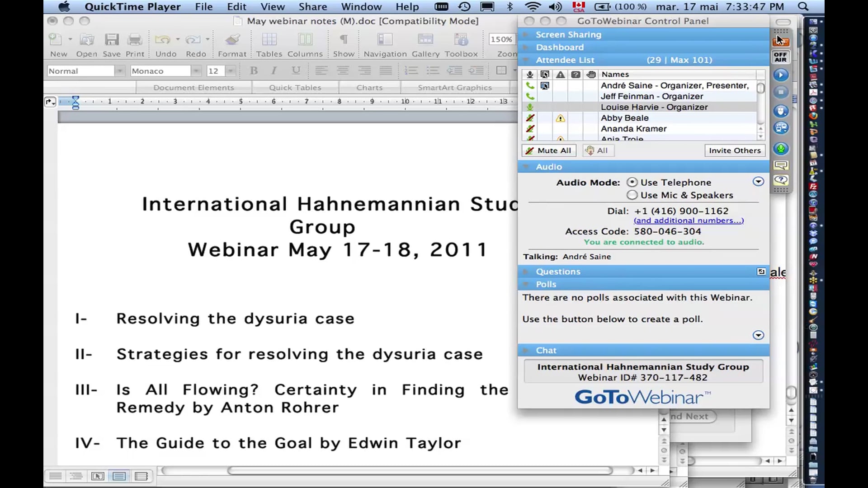Select the Format paintbrush tool
This screenshot has width=868, height=488.
point(231,44)
